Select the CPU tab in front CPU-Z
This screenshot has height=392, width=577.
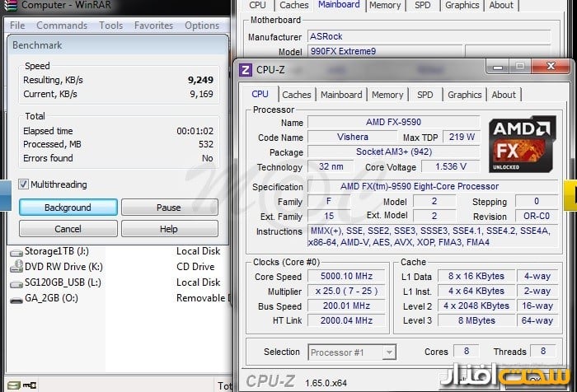[260, 94]
